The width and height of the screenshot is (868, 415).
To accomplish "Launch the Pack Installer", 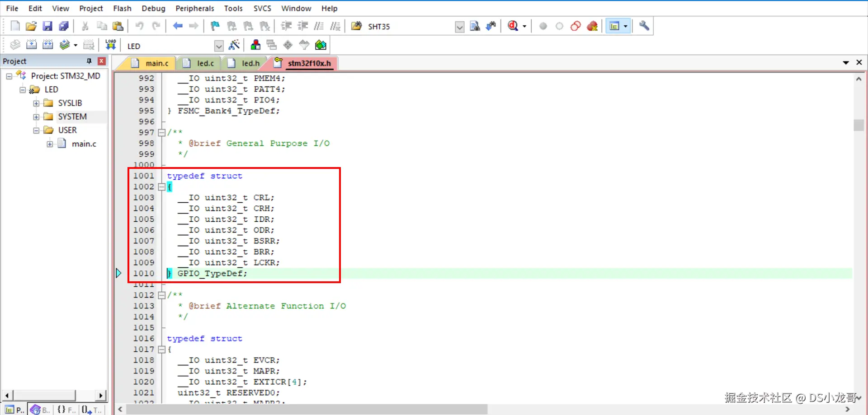I will pos(321,45).
